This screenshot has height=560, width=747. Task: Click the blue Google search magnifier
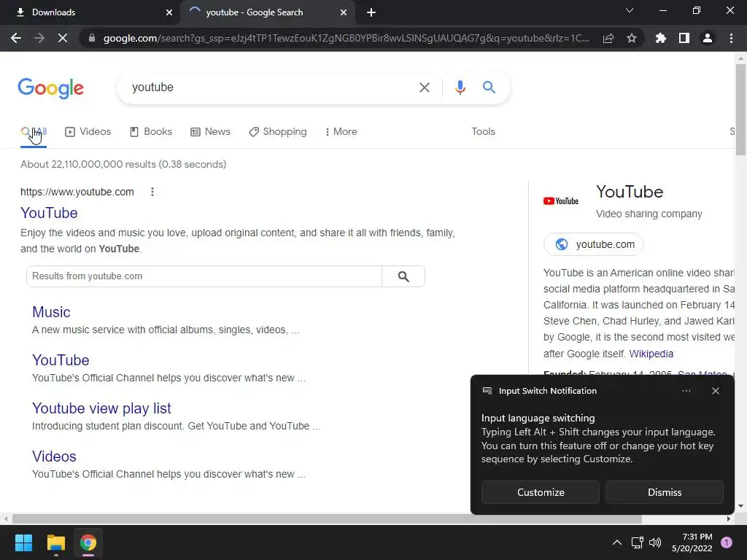click(x=489, y=87)
